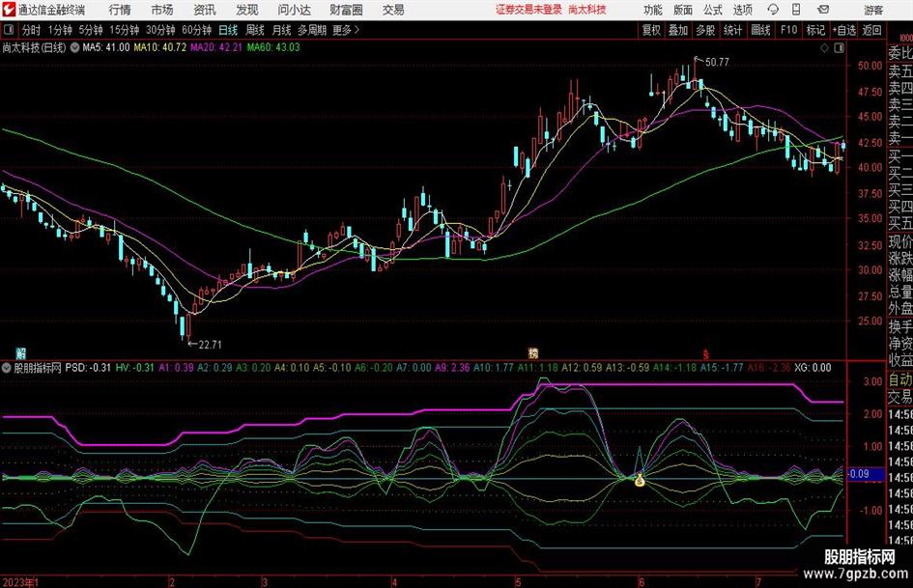Viewport: 913px width, 588px height.
Task: Click +自选 to add to watchlist
Action: [x=844, y=30]
